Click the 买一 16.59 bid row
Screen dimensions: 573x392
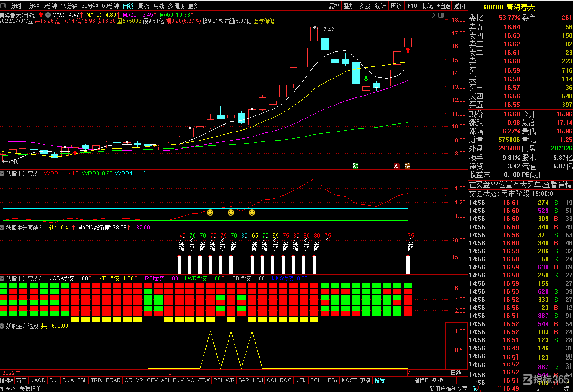click(520, 70)
